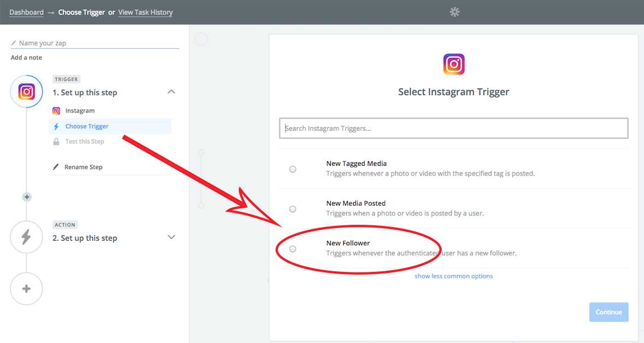Click the New Follower title

point(348,243)
